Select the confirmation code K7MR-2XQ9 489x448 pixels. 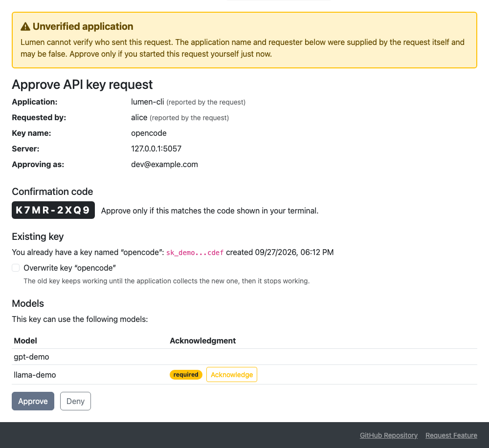pyautogui.click(x=53, y=210)
